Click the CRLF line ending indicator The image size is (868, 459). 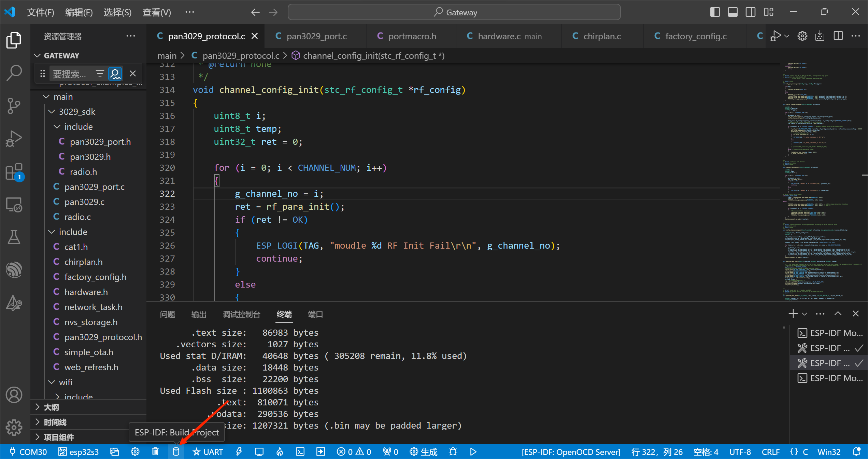click(x=770, y=452)
